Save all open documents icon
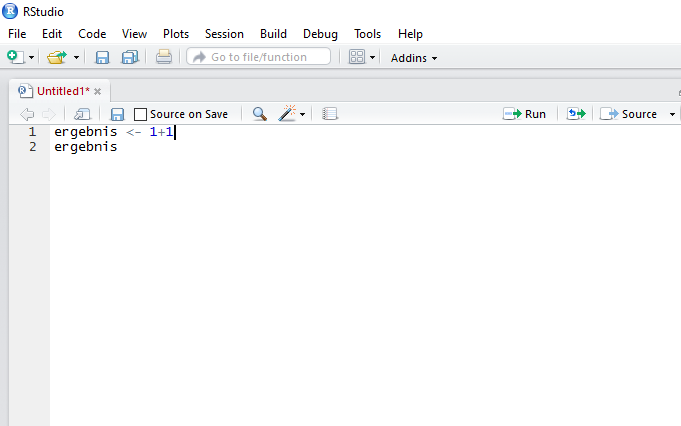681x426 pixels. [130, 57]
